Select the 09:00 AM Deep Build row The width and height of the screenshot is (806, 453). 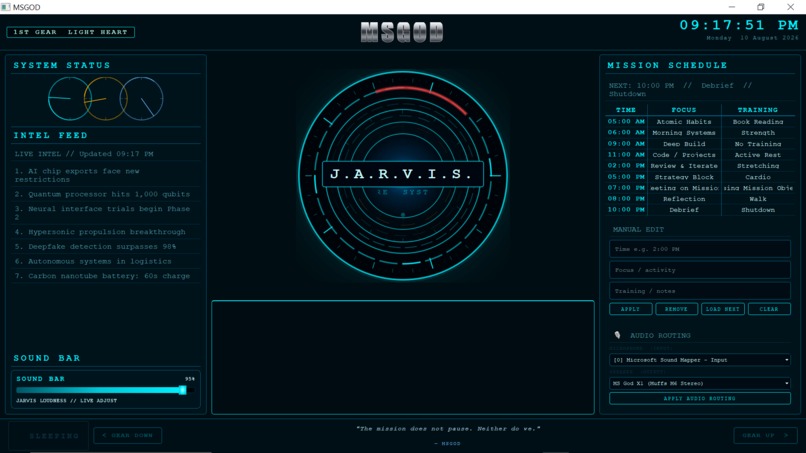point(700,144)
